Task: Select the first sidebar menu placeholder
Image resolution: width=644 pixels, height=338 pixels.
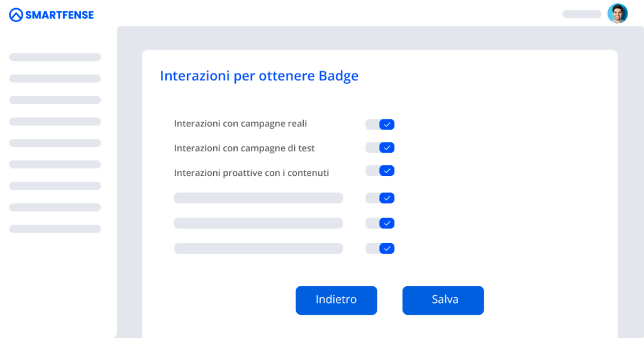Action: [x=55, y=57]
